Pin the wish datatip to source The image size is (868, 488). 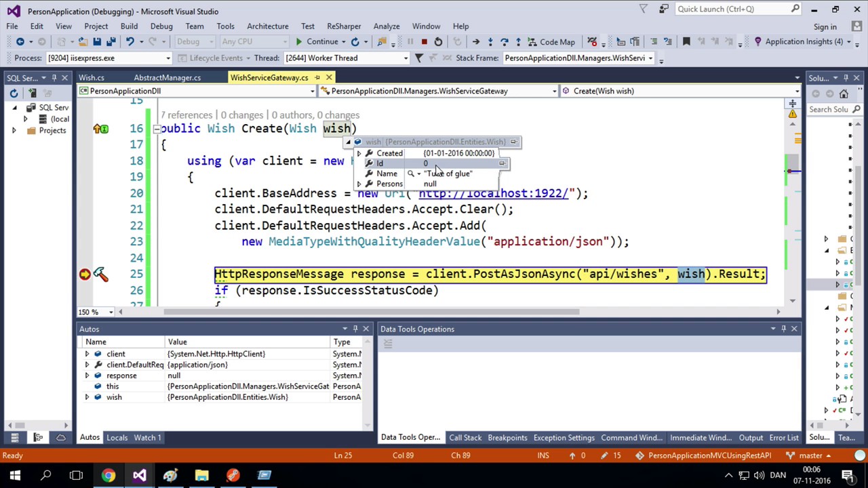coord(513,142)
